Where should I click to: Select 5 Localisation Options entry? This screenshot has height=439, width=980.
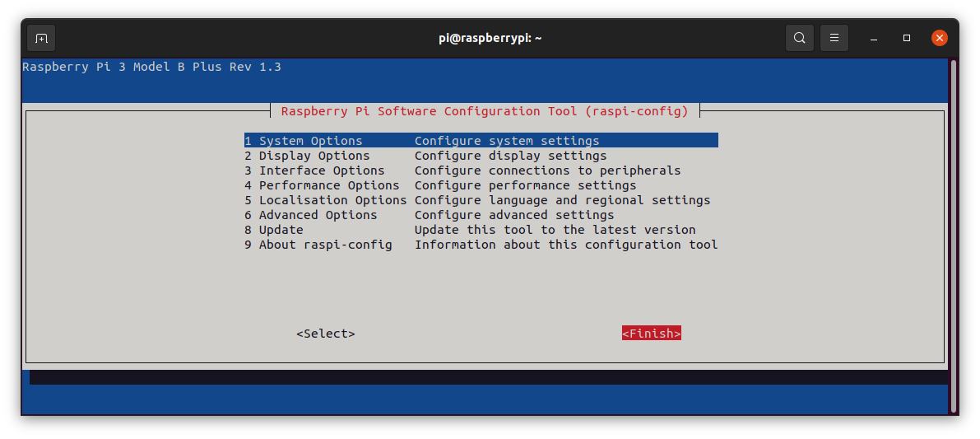click(x=481, y=200)
